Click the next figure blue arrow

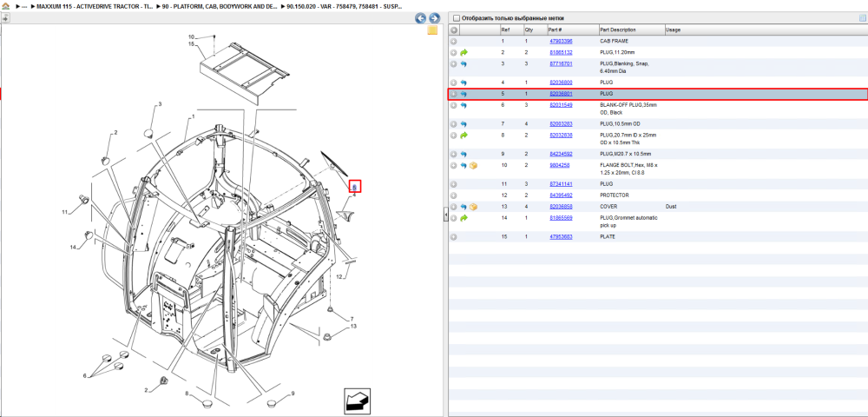pyautogui.click(x=435, y=18)
